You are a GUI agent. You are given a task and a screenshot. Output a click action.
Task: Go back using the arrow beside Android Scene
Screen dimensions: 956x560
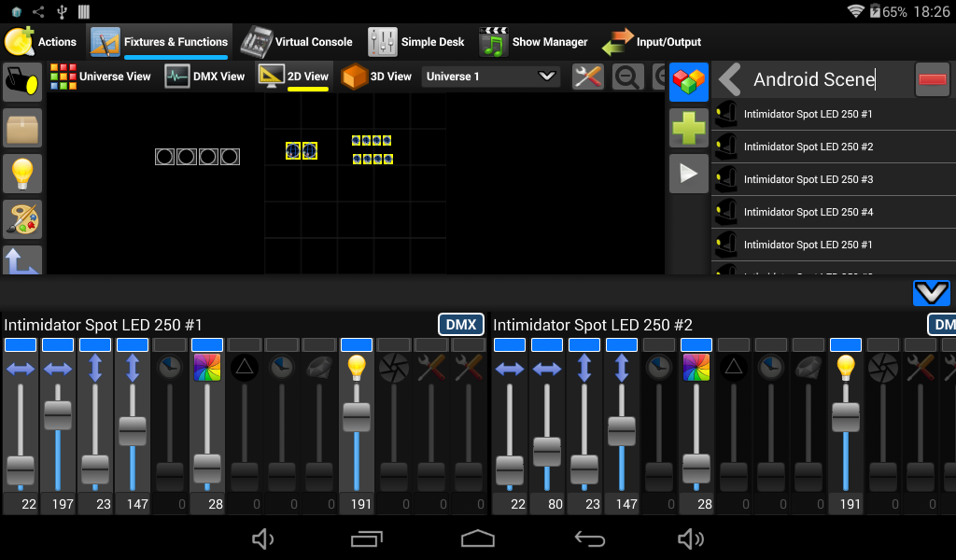pos(730,79)
